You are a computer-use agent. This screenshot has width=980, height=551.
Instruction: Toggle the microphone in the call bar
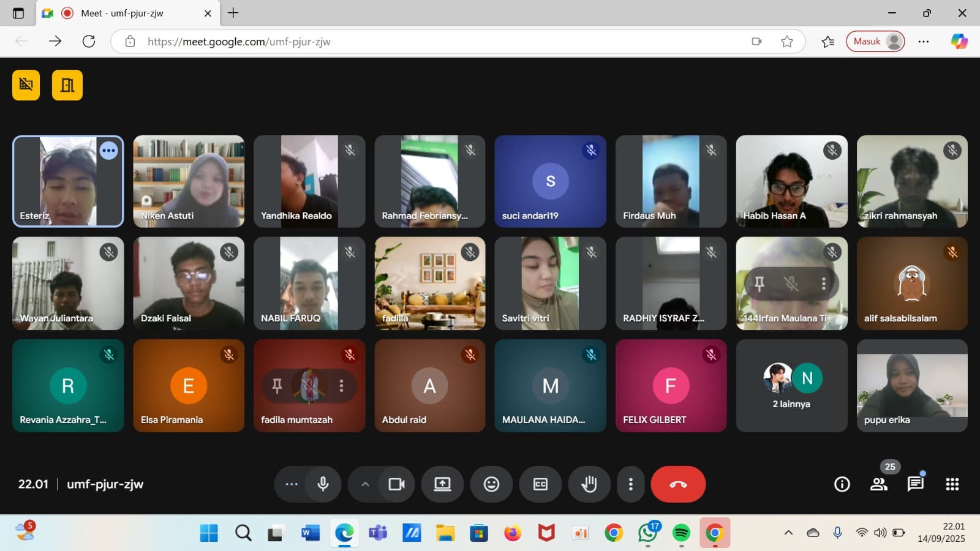(x=323, y=484)
